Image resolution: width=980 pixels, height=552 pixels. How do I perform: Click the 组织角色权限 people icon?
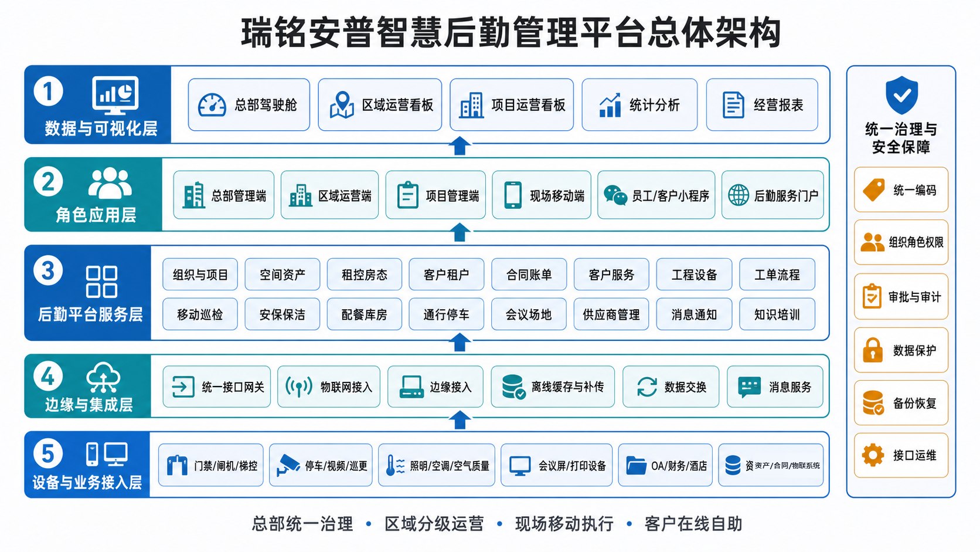[x=872, y=242]
